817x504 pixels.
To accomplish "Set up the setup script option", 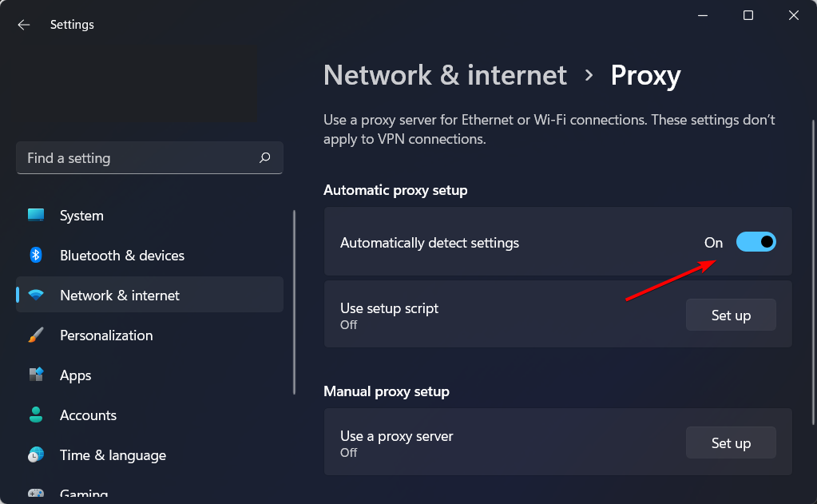I will pyautogui.click(x=731, y=315).
